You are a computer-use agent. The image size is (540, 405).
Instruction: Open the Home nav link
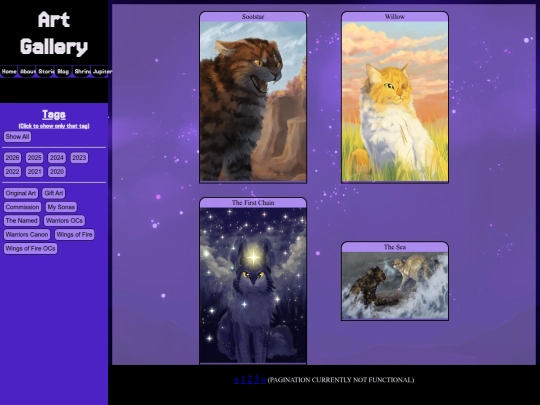[x=9, y=72]
